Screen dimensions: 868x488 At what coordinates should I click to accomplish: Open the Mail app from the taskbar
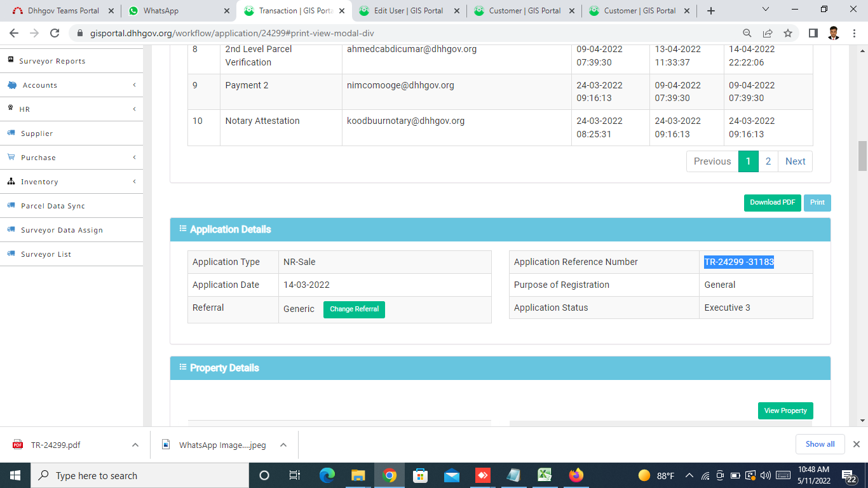click(x=452, y=475)
